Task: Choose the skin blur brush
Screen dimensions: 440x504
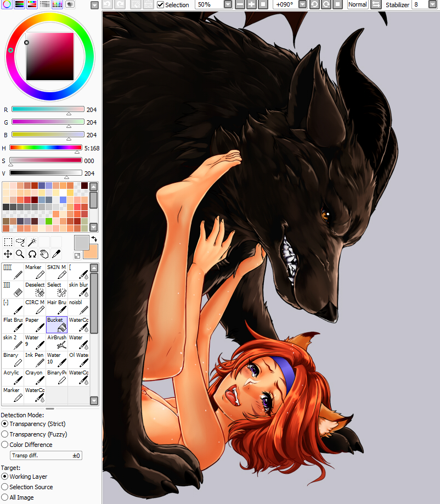Action: [78, 289]
